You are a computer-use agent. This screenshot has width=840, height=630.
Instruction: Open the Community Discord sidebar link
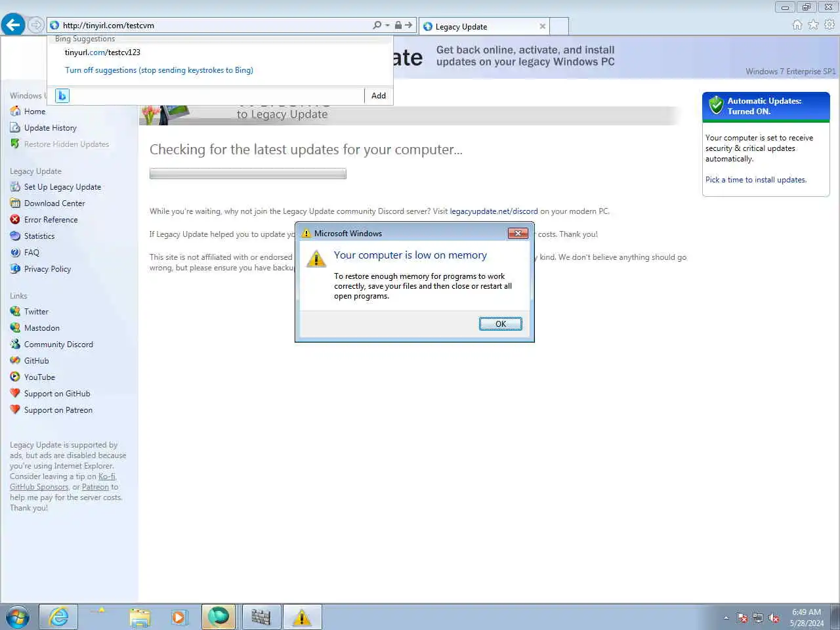(x=58, y=345)
